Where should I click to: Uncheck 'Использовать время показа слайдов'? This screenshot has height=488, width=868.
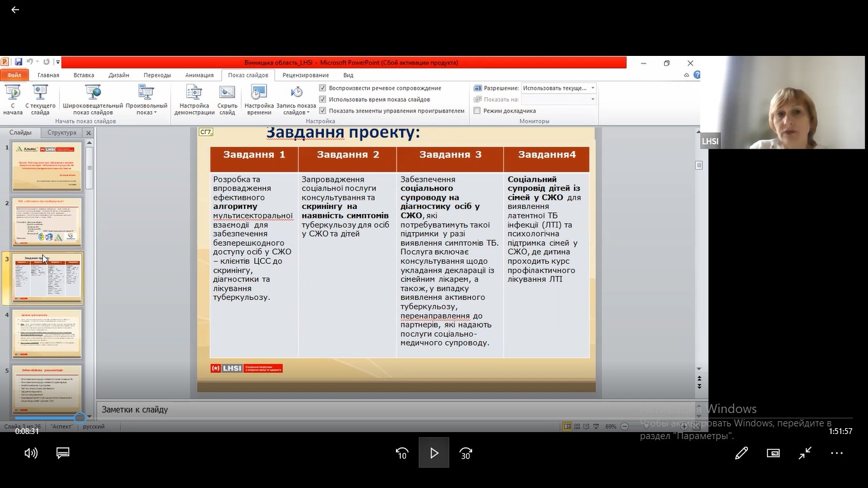pos(323,99)
